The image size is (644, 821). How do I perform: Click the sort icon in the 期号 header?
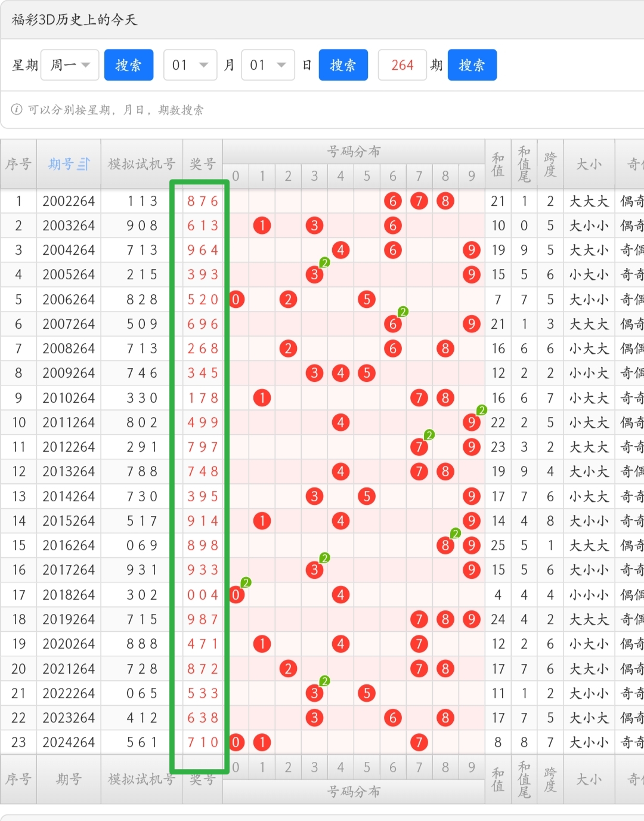tap(83, 164)
